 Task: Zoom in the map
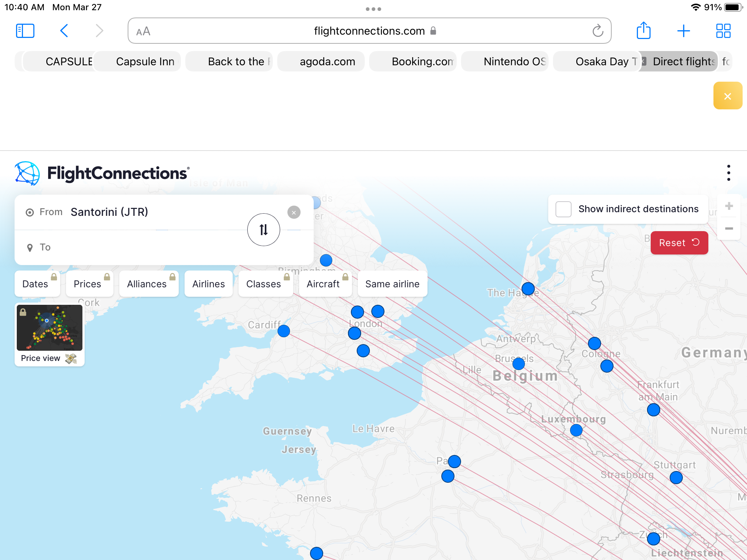729,206
